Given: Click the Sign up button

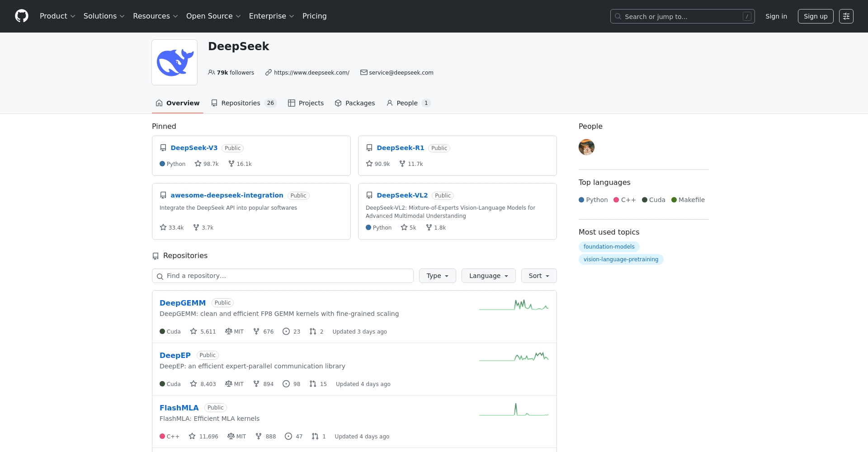Looking at the screenshot, I should [816, 16].
